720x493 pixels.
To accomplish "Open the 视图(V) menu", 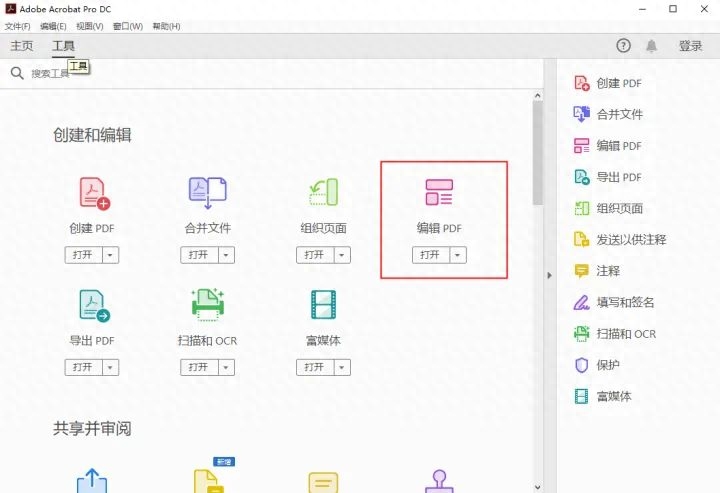I will pyautogui.click(x=90, y=26).
